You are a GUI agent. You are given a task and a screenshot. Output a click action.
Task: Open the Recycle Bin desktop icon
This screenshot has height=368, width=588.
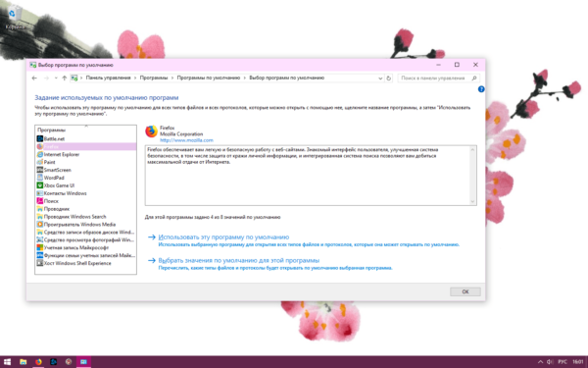(15, 17)
